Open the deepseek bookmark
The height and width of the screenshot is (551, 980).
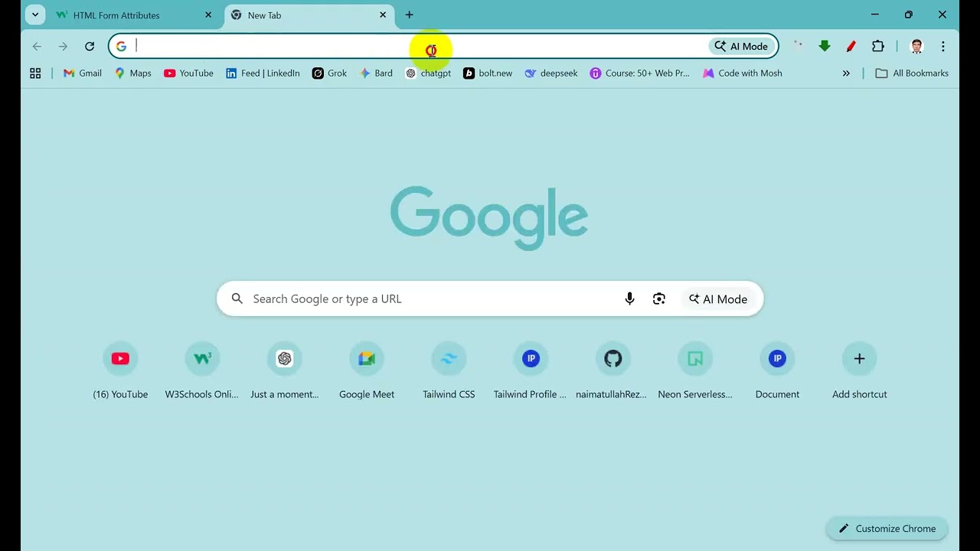[x=551, y=73]
